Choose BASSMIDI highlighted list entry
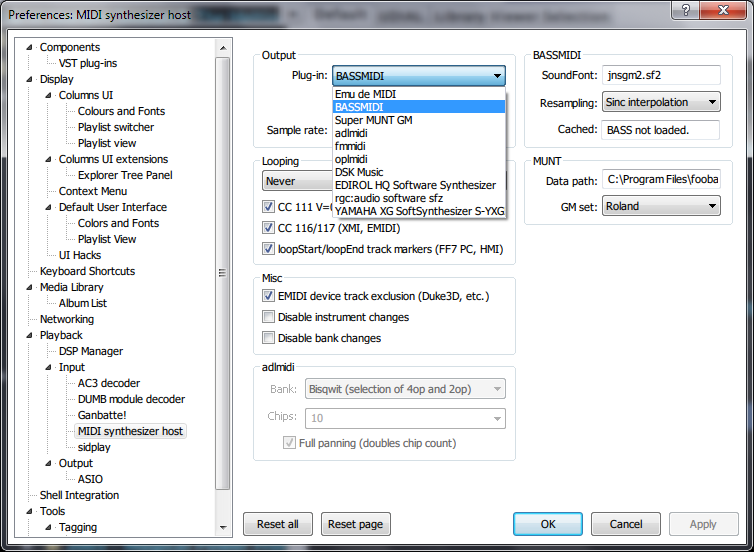Image resolution: width=754 pixels, height=552 pixels. [419, 107]
